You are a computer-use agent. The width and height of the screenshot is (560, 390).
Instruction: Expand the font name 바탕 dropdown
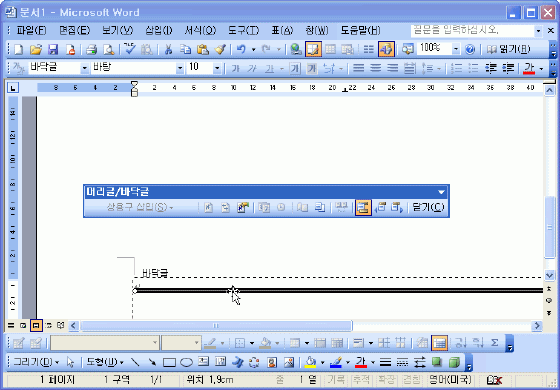coord(180,68)
